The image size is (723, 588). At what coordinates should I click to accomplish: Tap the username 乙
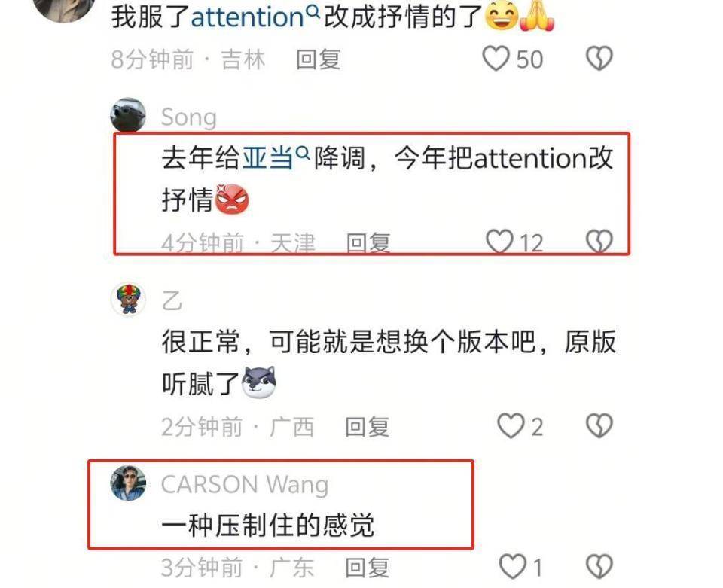pos(172,301)
